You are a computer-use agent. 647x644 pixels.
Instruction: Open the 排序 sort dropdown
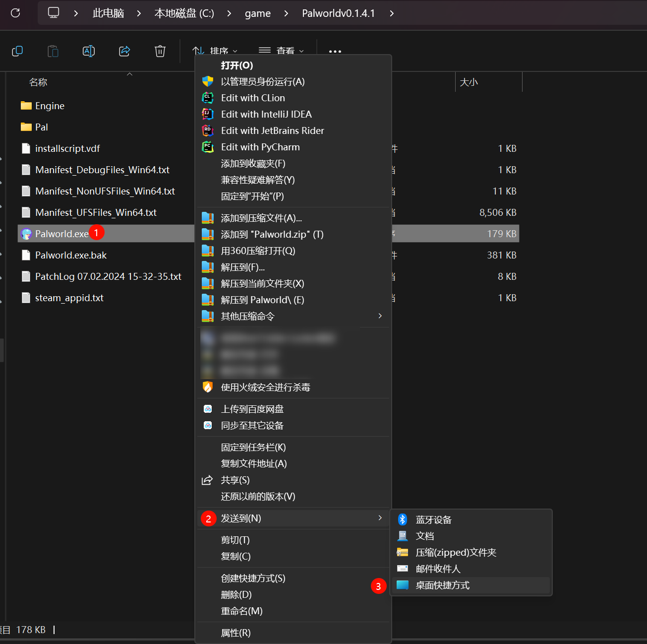[x=215, y=51]
